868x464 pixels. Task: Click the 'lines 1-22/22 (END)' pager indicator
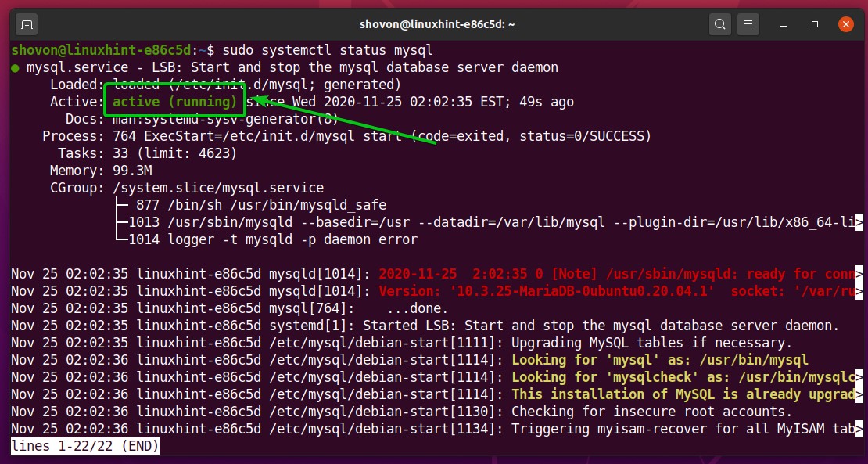pos(85,446)
